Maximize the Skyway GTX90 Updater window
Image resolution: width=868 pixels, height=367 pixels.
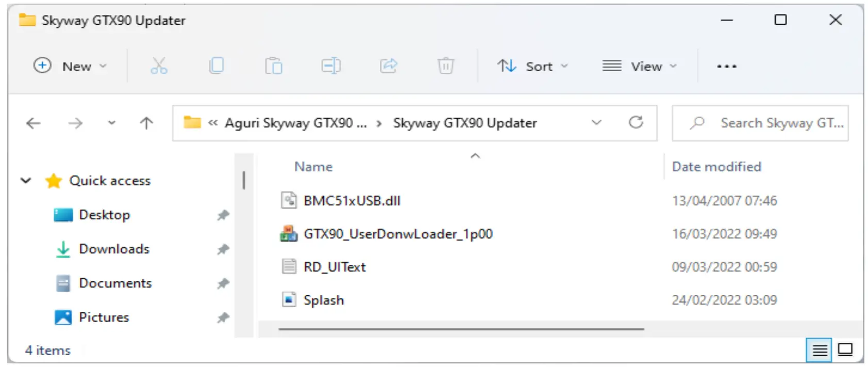(781, 20)
